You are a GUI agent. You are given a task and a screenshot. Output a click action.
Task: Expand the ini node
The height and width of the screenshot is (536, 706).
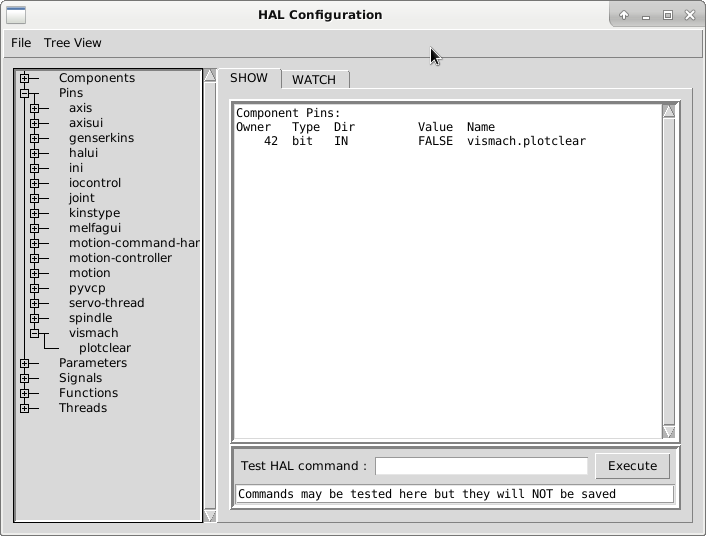click(35, 168)
